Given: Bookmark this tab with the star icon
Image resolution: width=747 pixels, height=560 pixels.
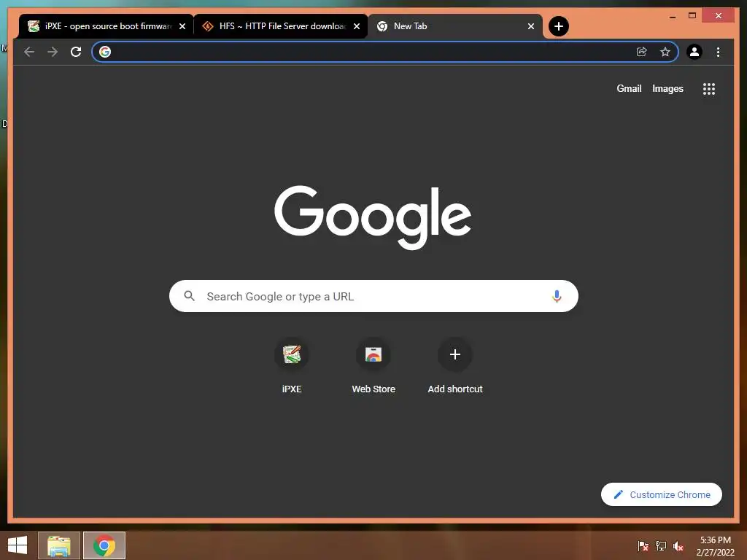Looking at the screenshot, I should pos(665,52).
